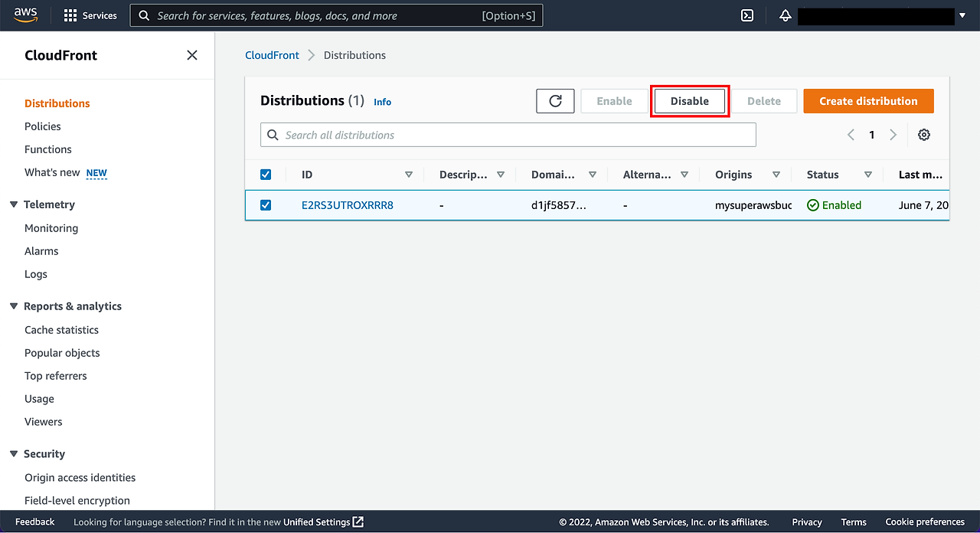Image resolution: width=980 pixels, height=533 pixels.
Task: Open the Status column filter dropdown
Action: [x=867, y=174]
